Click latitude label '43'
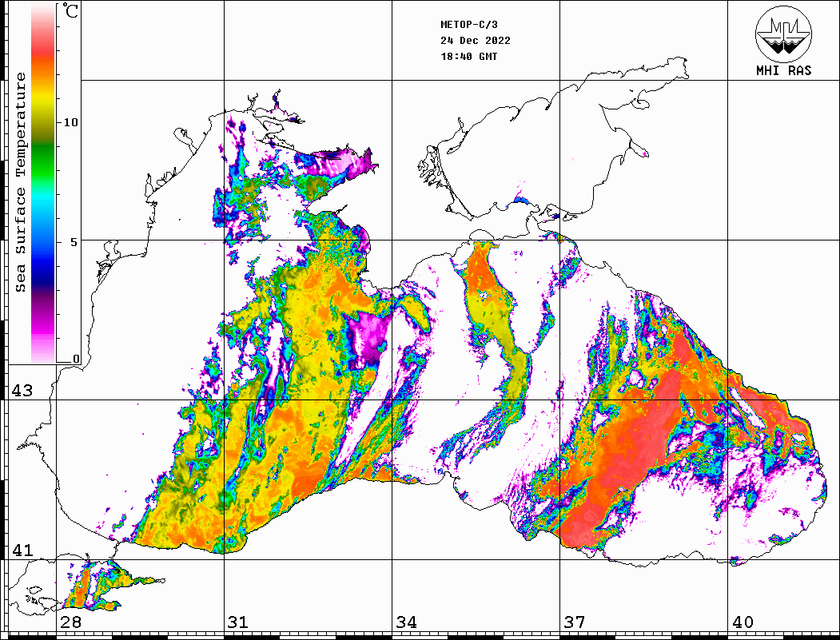Viewport: 840px width, 640px height. click(22, 391)
